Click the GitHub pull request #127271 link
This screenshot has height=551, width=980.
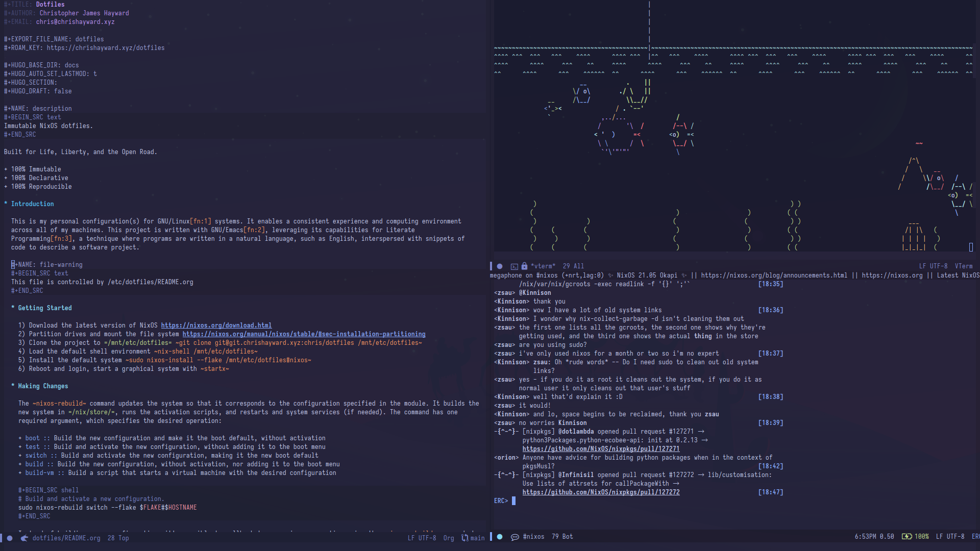tap(601, 449)
